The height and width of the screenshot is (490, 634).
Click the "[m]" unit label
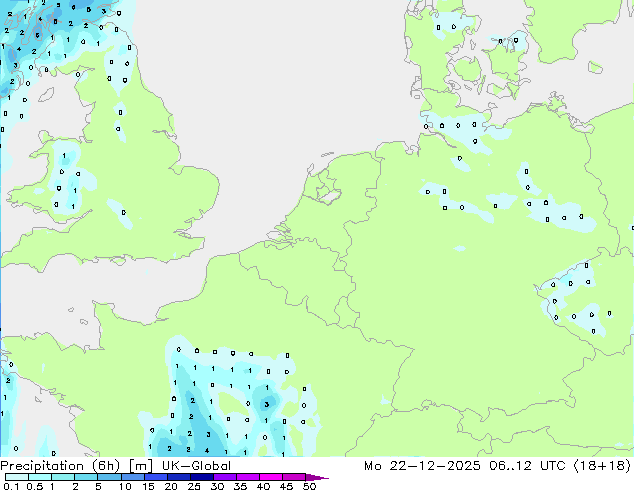pos(140,466)
